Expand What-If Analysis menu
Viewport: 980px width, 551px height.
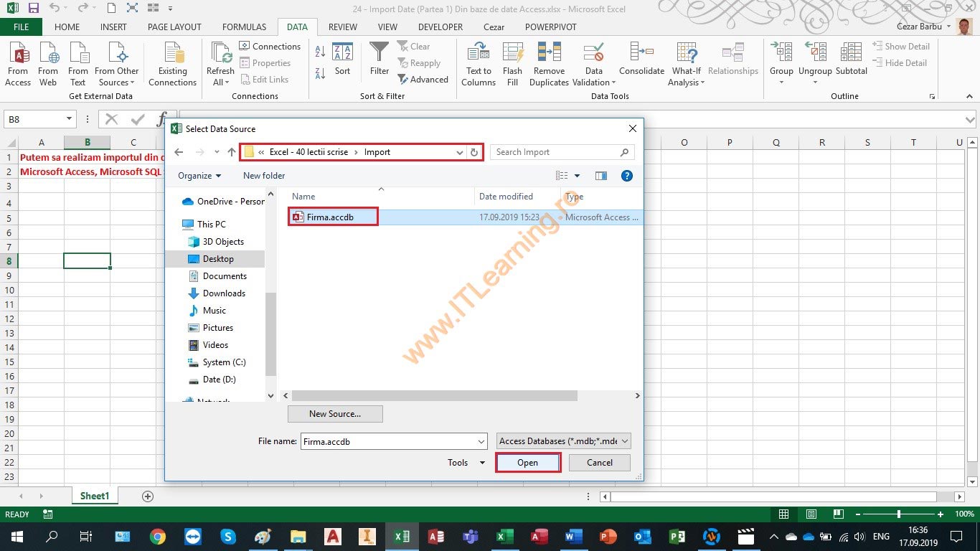[686, 64]
